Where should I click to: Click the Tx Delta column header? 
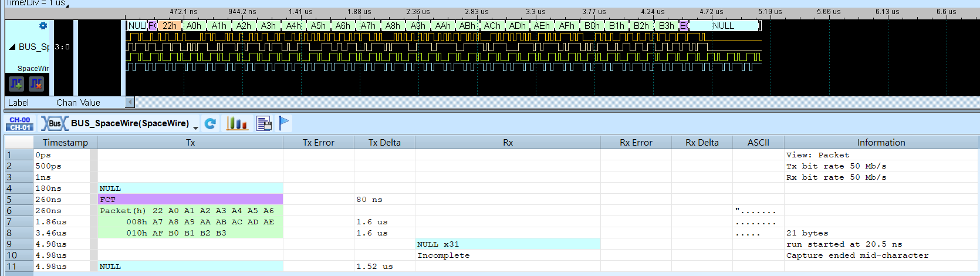(384, 143)
